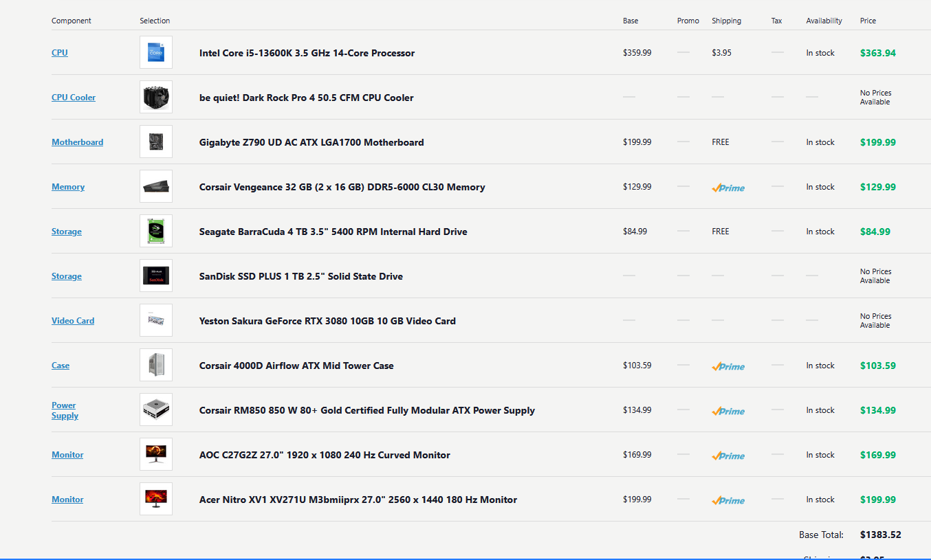Click the $3.95 CPU shipping cost

[x=722, y=53]
